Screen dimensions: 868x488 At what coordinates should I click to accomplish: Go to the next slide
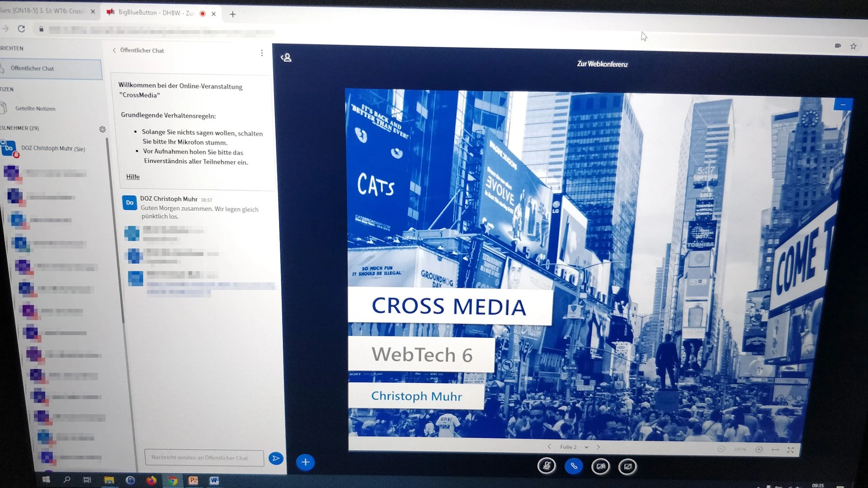(598, 447)
